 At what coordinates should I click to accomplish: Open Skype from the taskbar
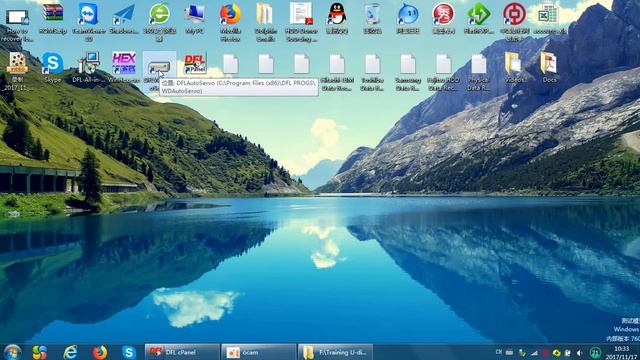click(x=129, y=352)
